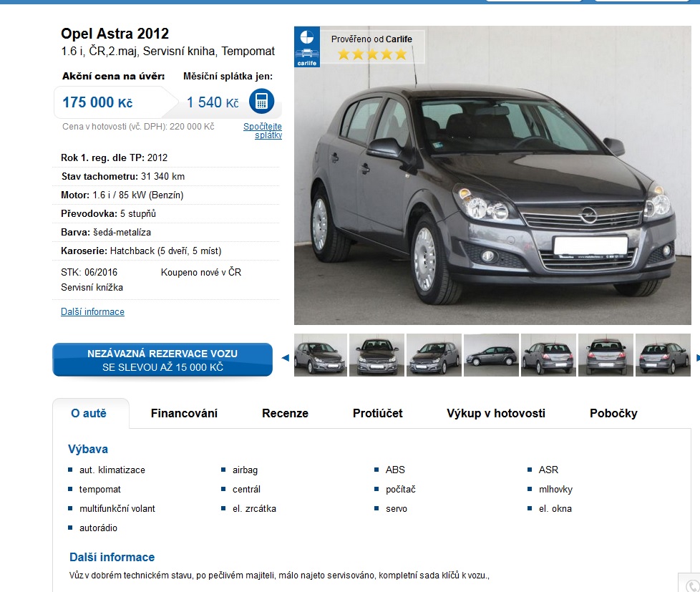
Task: Switch to the Financování tab
Action: coord(184,414)
